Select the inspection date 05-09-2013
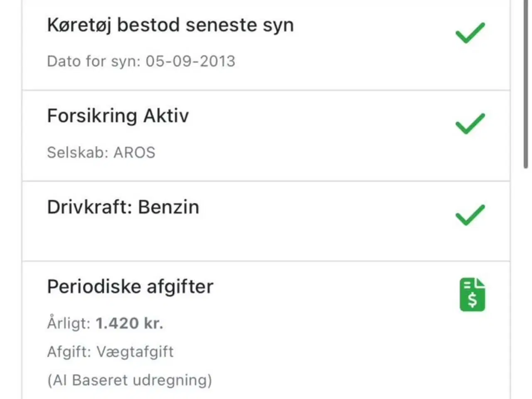 pos(190,62)
